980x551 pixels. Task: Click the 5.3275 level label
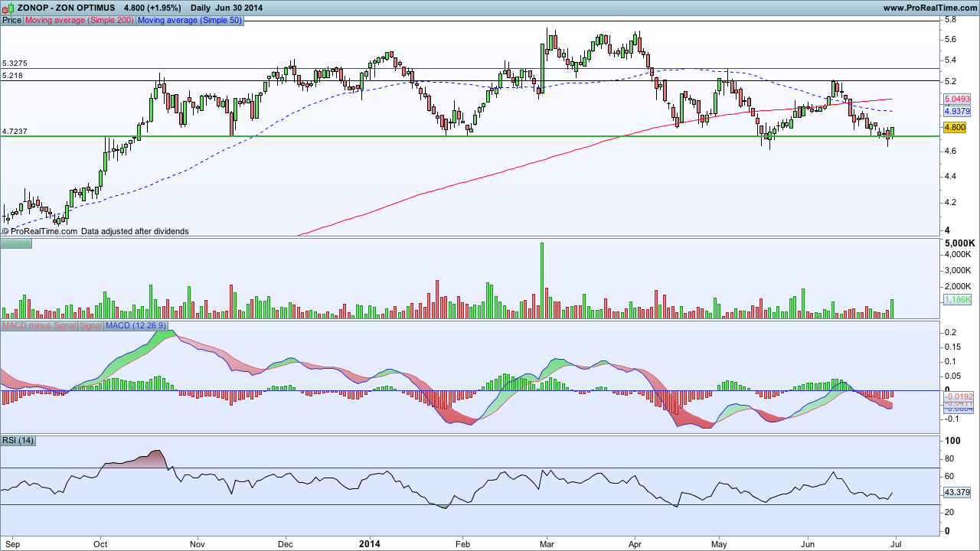pyautogui.click(x=15, y=64)
